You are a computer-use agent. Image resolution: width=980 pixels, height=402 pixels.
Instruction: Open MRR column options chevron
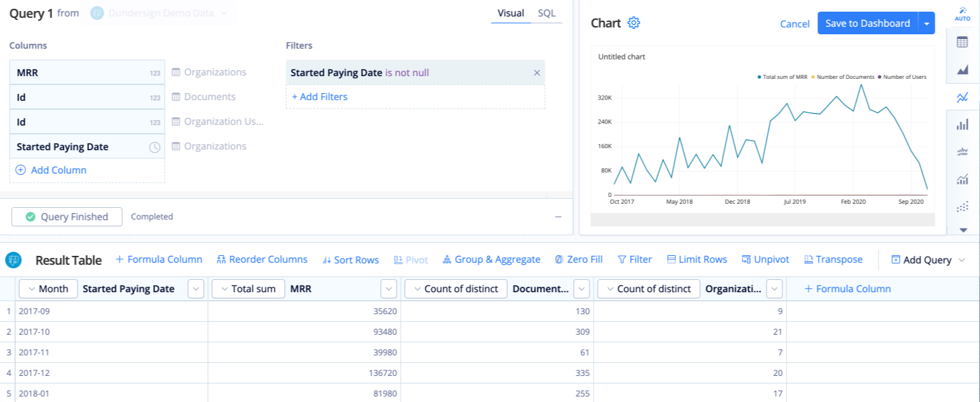(x=389, y=289)
